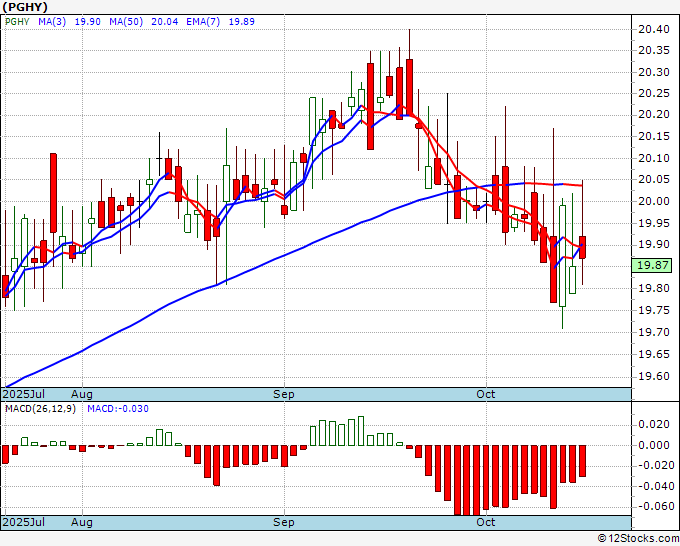
Task: Click the 19.95 price axis label
Action: click(x=654, y=223)
